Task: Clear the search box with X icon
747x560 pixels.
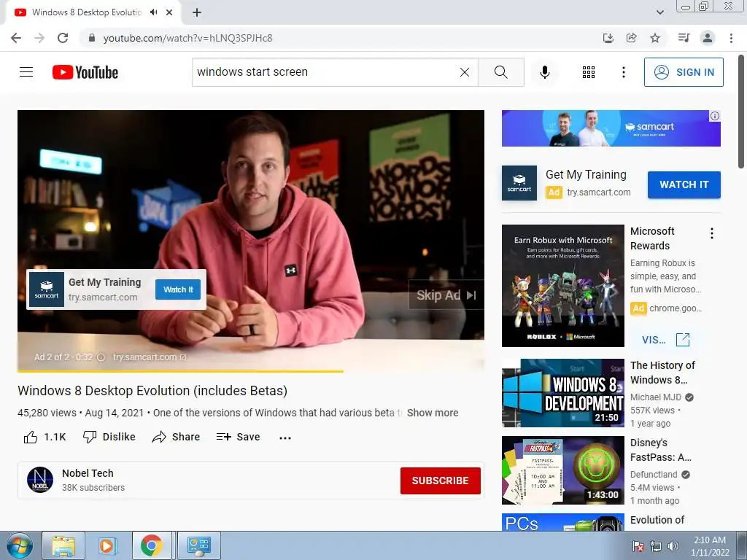Action: click(x=465, y=72)
